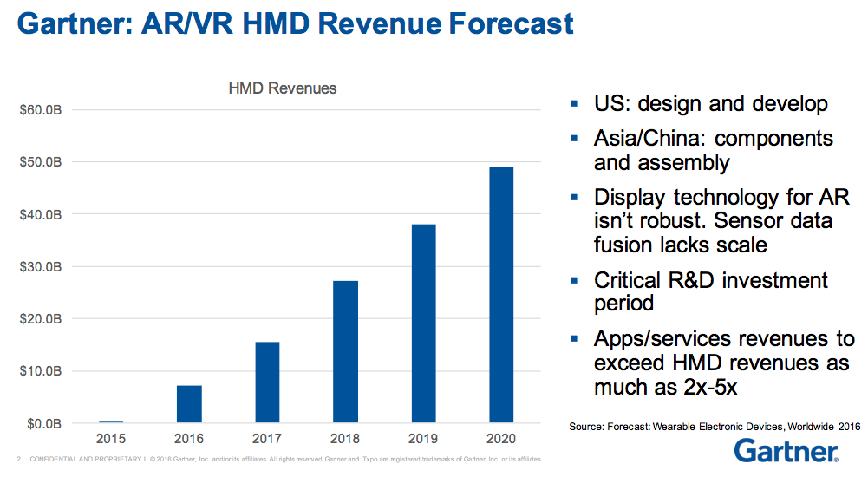868x477 pixels.
Task: Click the 2017 revenue bar
Action: tap(267, 382)
